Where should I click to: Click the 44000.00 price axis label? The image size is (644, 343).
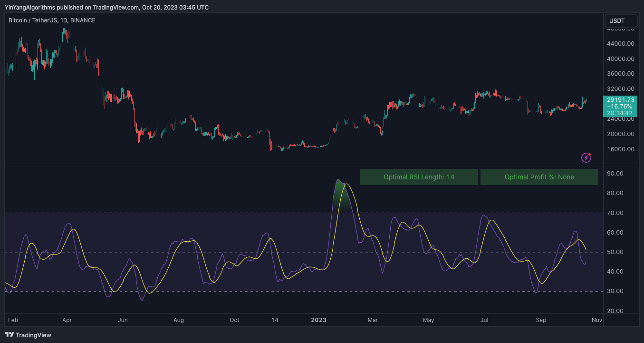point(621,44)
